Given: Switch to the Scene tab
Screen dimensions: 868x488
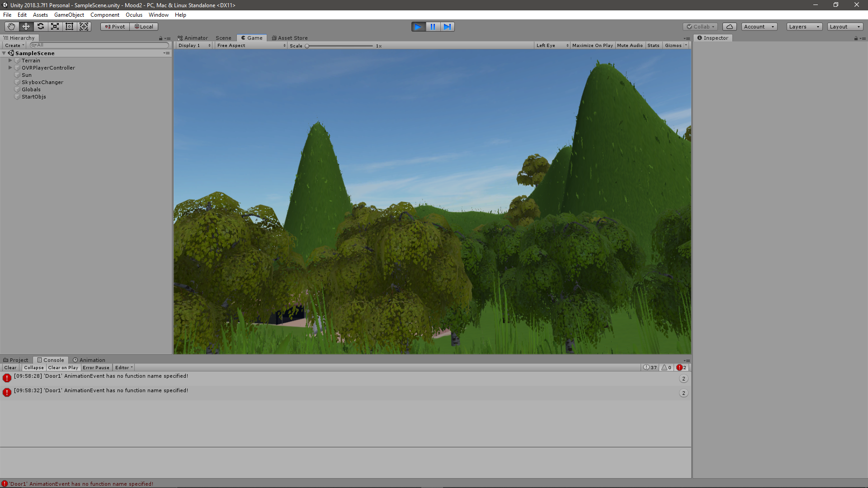Looking at the screenshot, I should click(223, 38).
